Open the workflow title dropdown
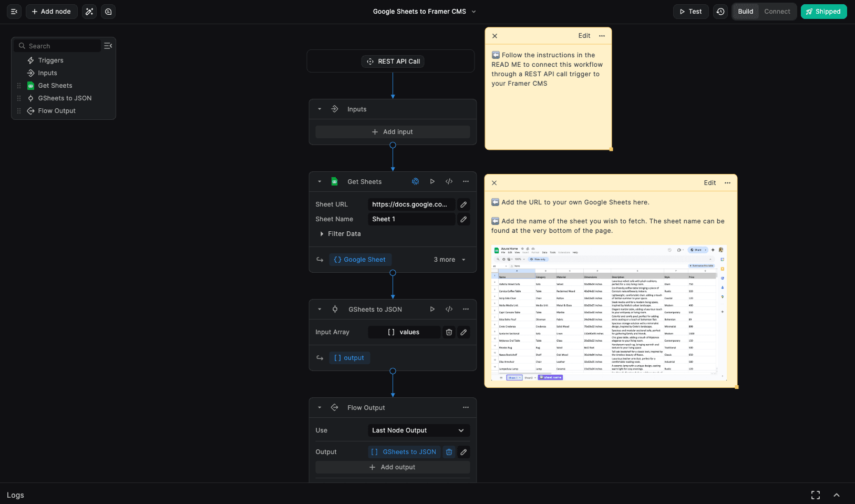The image size is (855, 504). click(x=473, y=12)
